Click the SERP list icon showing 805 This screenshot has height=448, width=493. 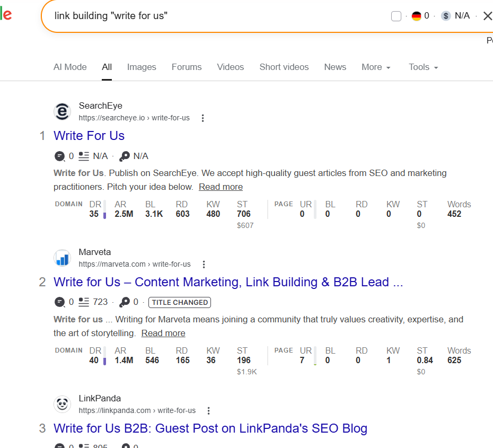pyautogui.click(x=84, y=445)
